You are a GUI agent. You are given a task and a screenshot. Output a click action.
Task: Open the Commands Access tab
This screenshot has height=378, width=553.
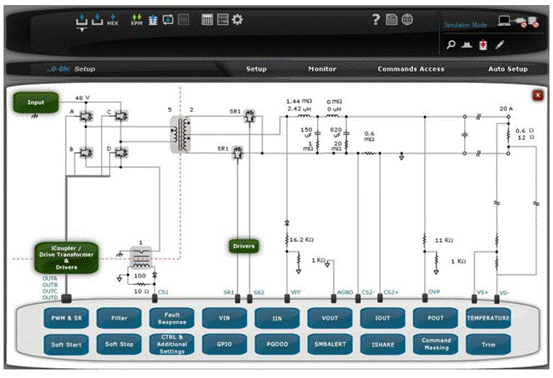click(x=411, y=69)
